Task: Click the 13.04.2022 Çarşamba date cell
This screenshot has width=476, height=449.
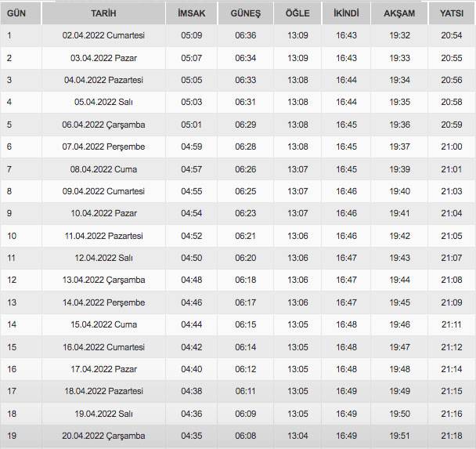Action: tap(103, 280)
